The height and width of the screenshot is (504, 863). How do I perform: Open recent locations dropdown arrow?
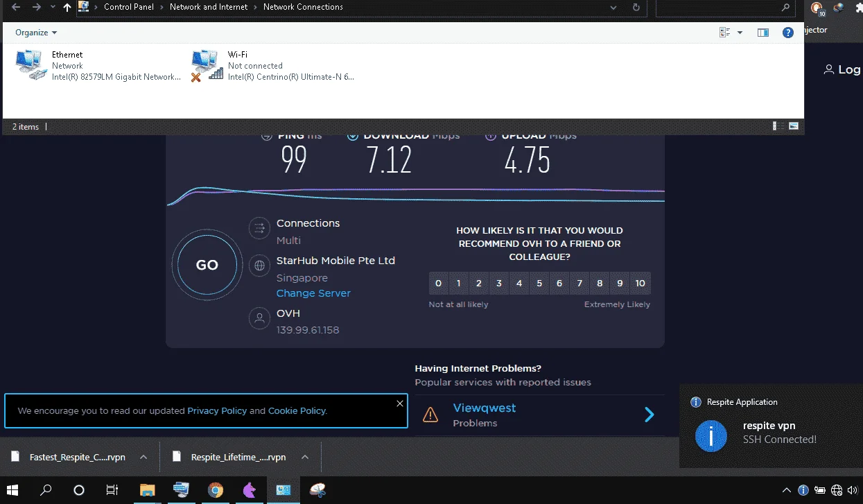[53, 7]
